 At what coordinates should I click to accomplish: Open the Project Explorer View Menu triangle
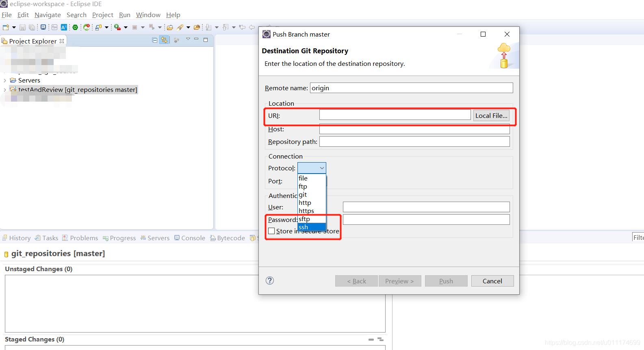coord(188,39)
